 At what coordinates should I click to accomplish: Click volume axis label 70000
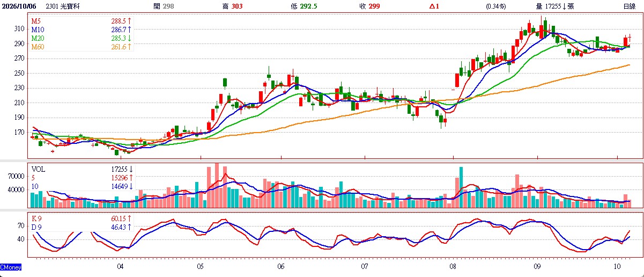(16, 176)
